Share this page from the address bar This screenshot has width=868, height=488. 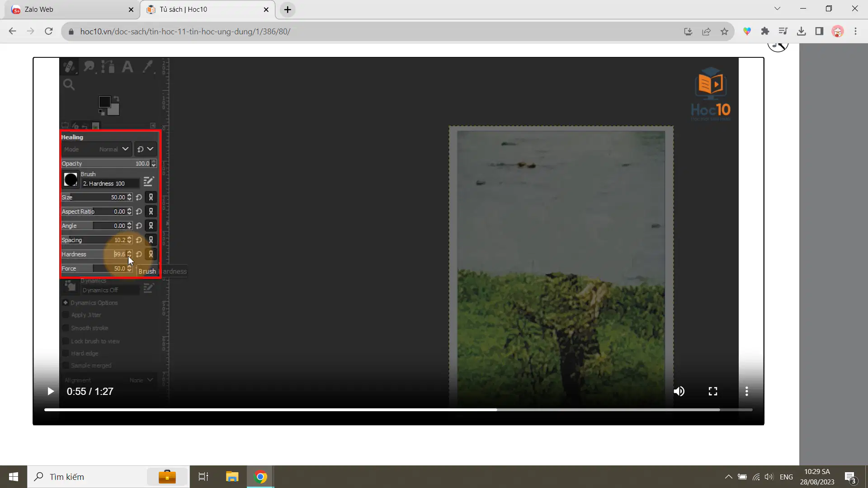tap(706, 31)
